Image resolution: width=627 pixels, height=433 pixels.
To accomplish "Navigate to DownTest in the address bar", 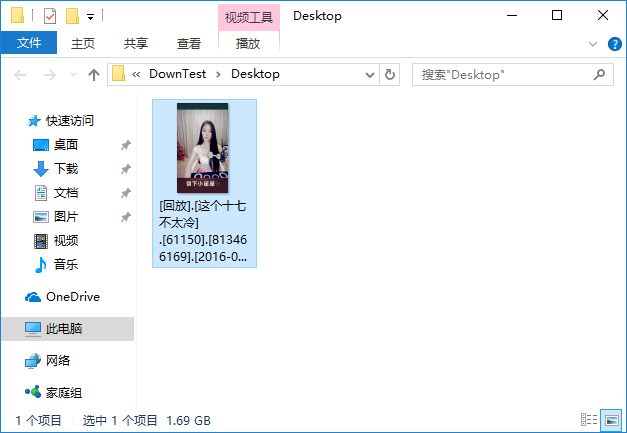I will (x=178, y=74).
